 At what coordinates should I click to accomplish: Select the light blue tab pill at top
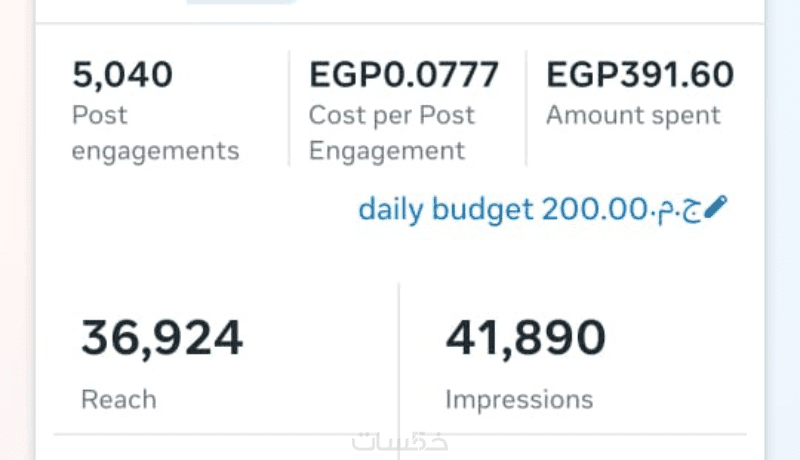241,3
